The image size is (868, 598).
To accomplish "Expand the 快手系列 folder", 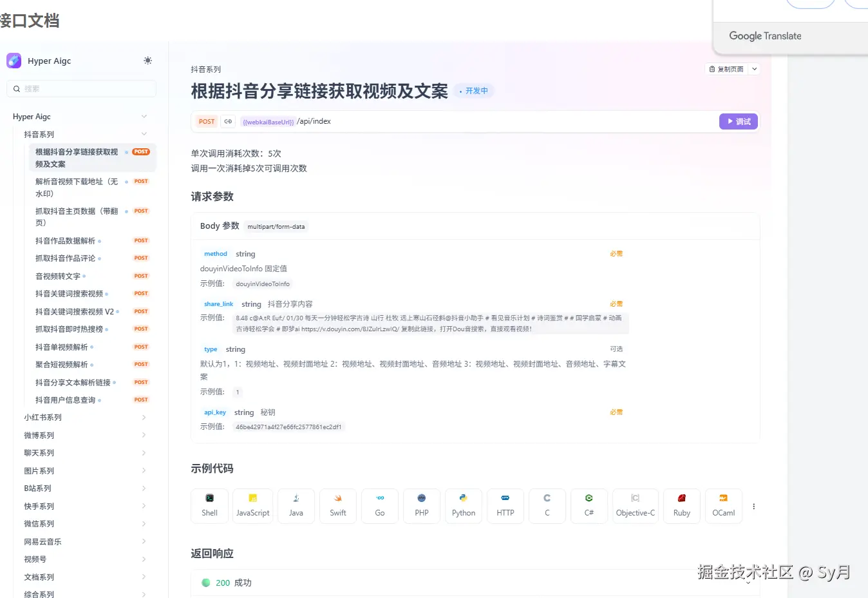I will (x=85, y=506).
